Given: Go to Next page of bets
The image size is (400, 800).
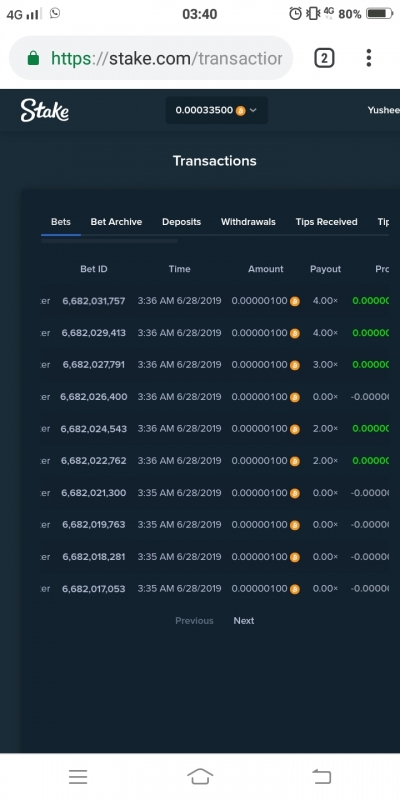Looking at the screenshot, I should [x=244, y=621].
